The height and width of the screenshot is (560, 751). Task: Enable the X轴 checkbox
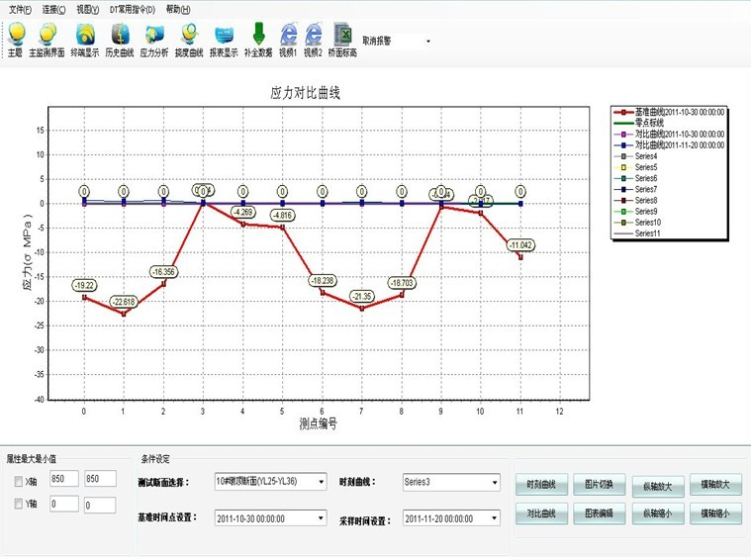click(20, 482)
